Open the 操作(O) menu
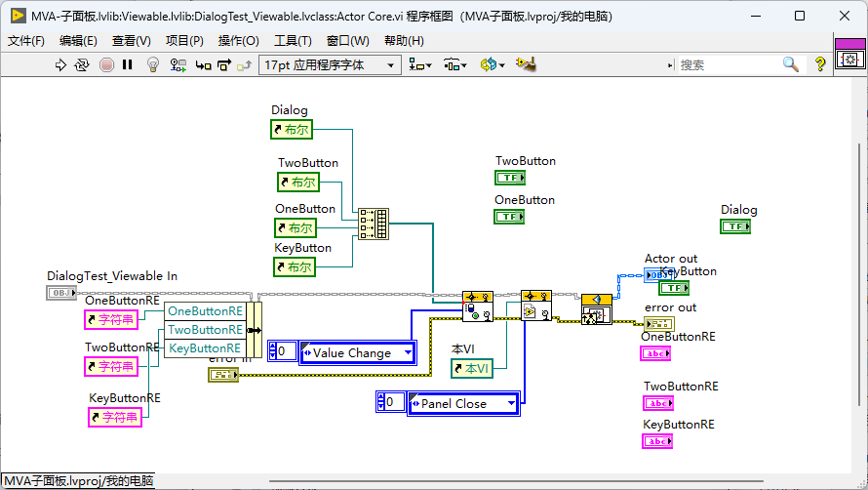 tap(238, 40)
